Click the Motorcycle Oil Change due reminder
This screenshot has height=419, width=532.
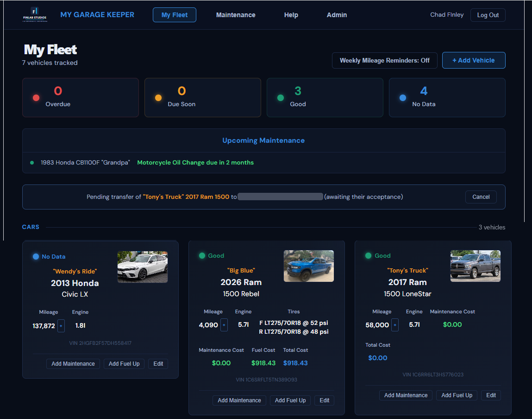[x=195, y=163]
